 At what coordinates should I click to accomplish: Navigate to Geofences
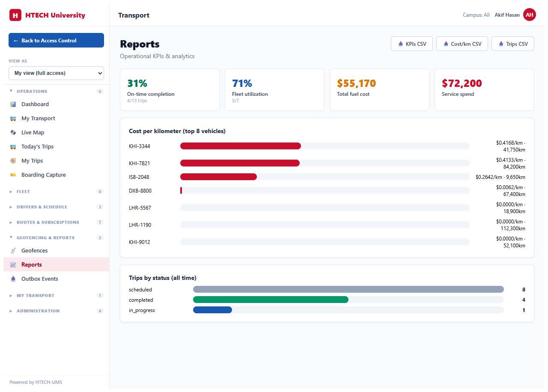coord(56,251)
